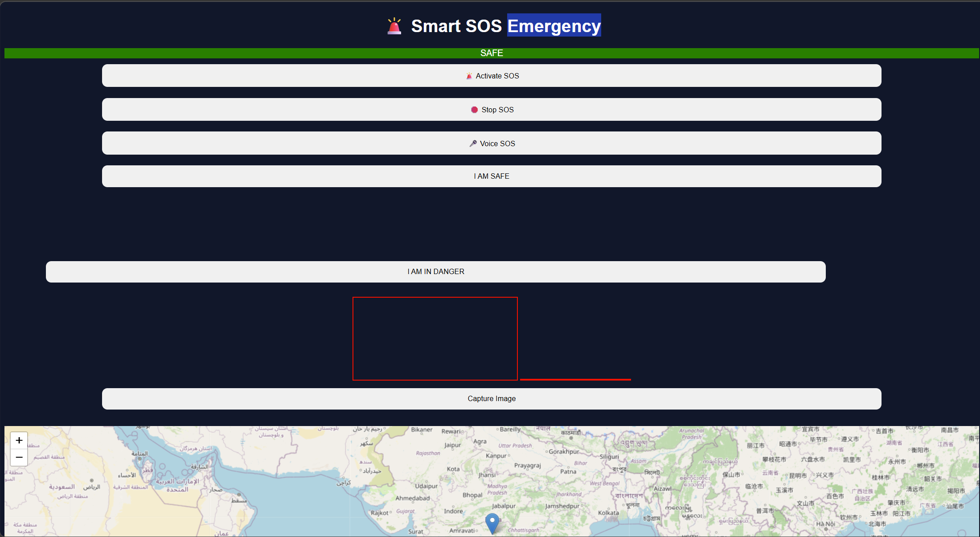Viewport: 980px width, 537px height.
Task: Click Bhopal label on the map
Action: [x=472, y=495]
